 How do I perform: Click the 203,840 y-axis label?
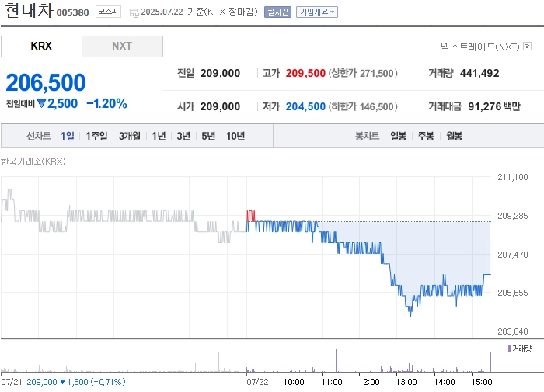[x=513, y=331]
